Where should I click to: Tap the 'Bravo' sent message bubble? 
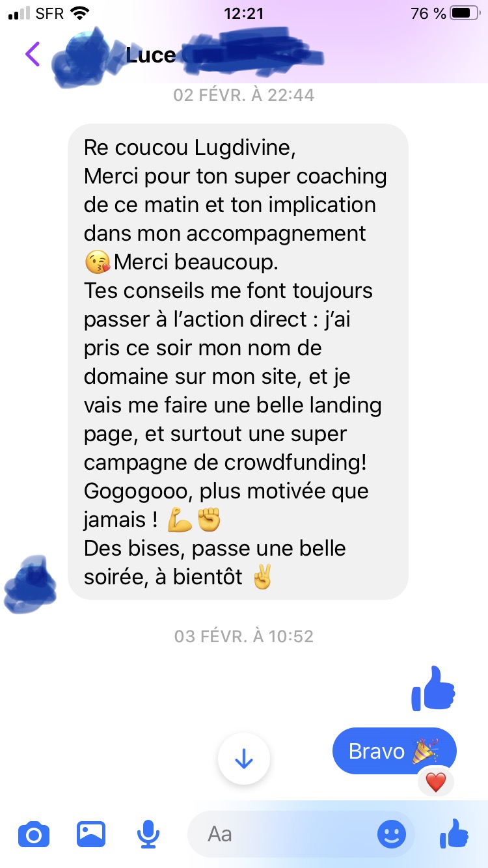pos(394,752)
